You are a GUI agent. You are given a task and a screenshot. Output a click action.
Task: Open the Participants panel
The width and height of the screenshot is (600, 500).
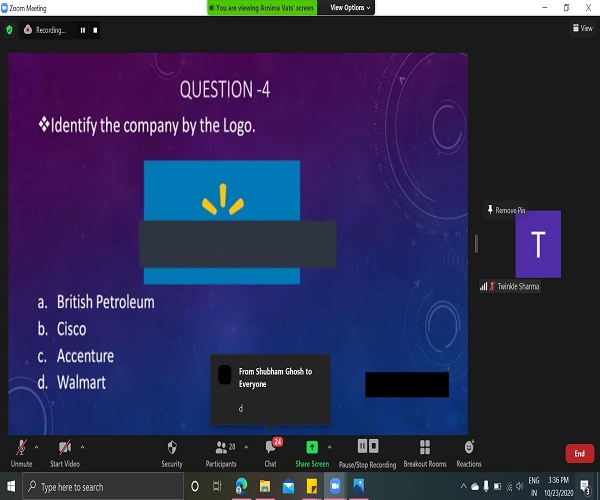point(221,454)
